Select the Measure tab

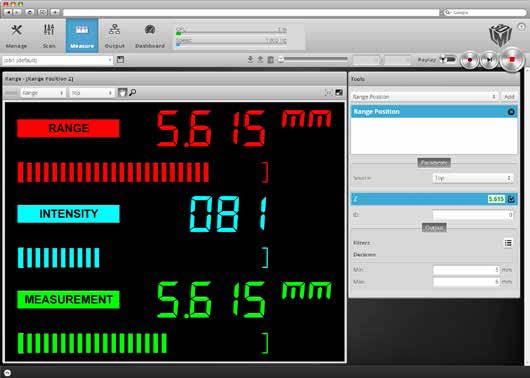[x=82, y=36]
